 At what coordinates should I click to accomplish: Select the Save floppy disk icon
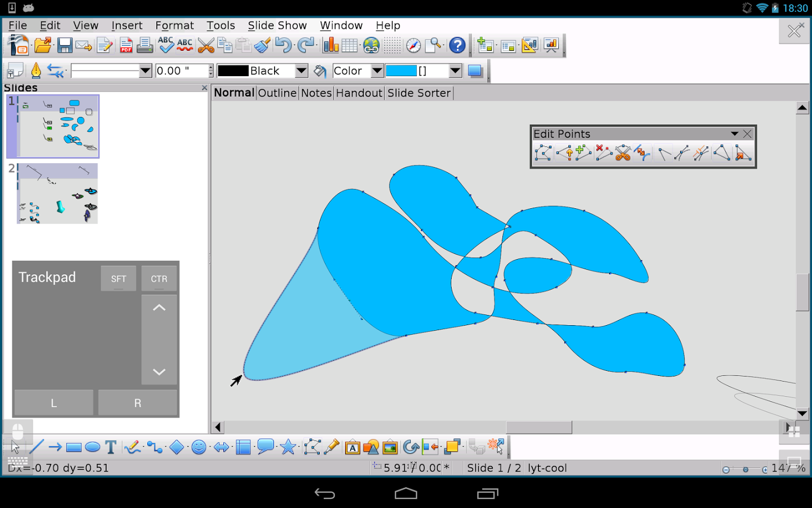65,45
